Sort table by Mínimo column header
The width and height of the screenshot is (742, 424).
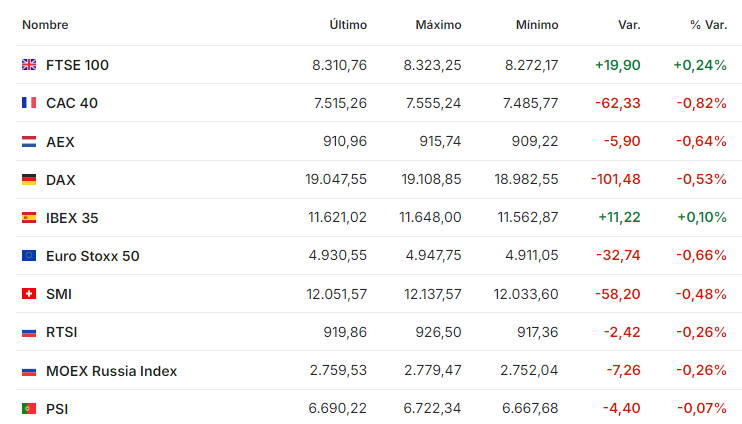pos(537,25)
